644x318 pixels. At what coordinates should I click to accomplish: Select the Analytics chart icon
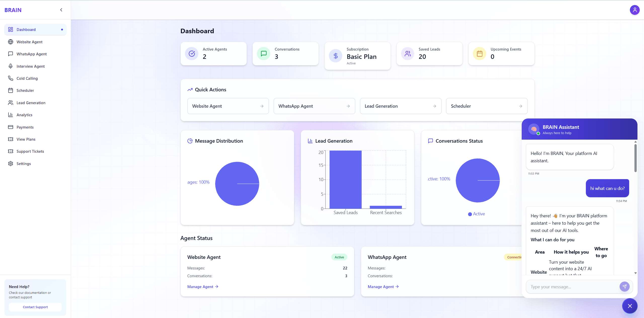pos(11,115)
